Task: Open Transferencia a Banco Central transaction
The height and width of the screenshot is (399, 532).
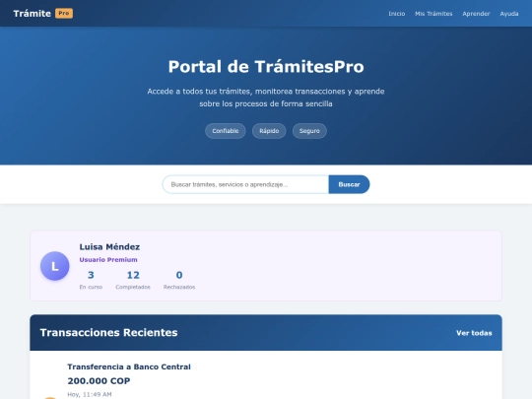Action: (x=129, y=366)
